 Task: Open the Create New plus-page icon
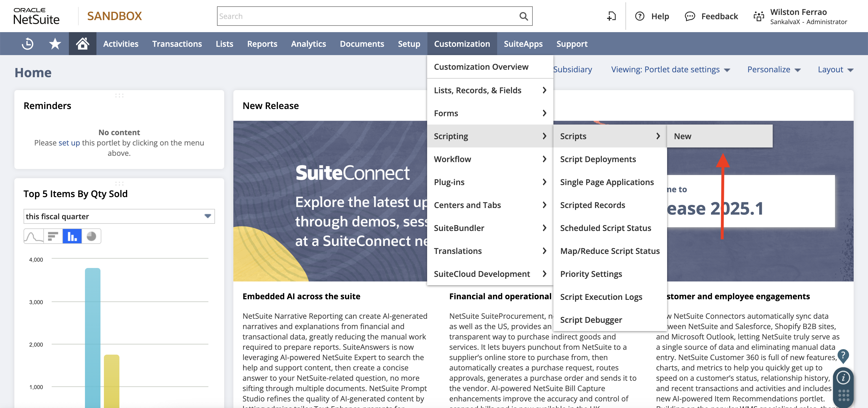click(611, 16)
